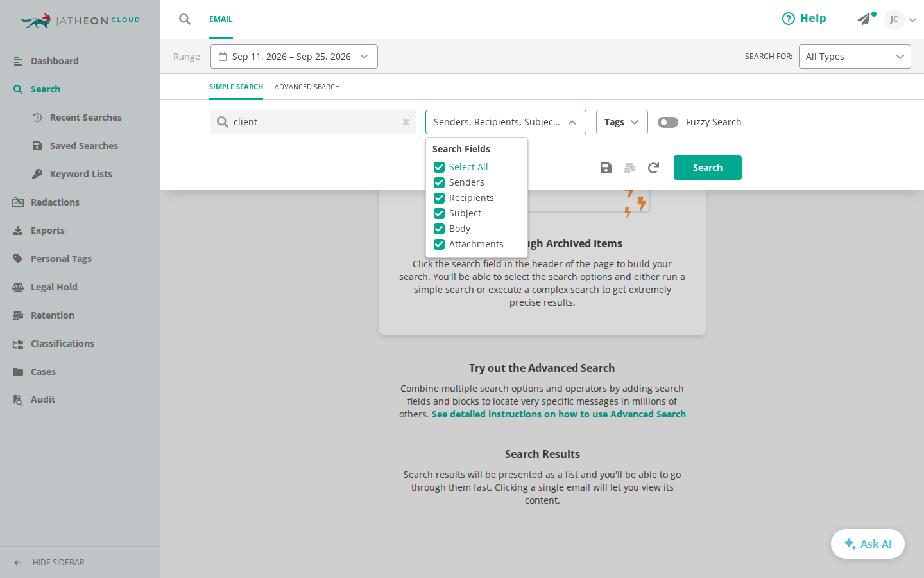Open the Search For All Types dropdown
Image resolution: width=924 pixels, height=578 pixels.
coord(855,57)
